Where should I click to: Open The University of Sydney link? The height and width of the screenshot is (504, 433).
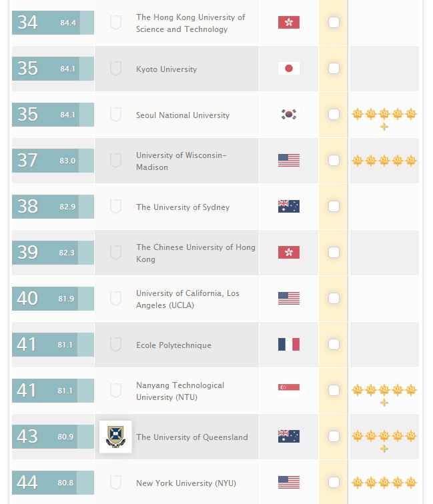pyautogui.click(x=182, y=207)
